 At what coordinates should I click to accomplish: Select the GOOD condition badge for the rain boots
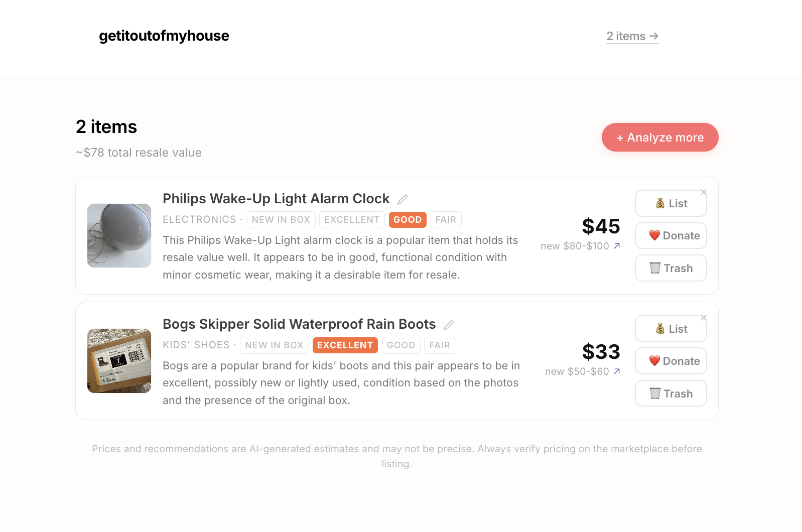(401, 345)
